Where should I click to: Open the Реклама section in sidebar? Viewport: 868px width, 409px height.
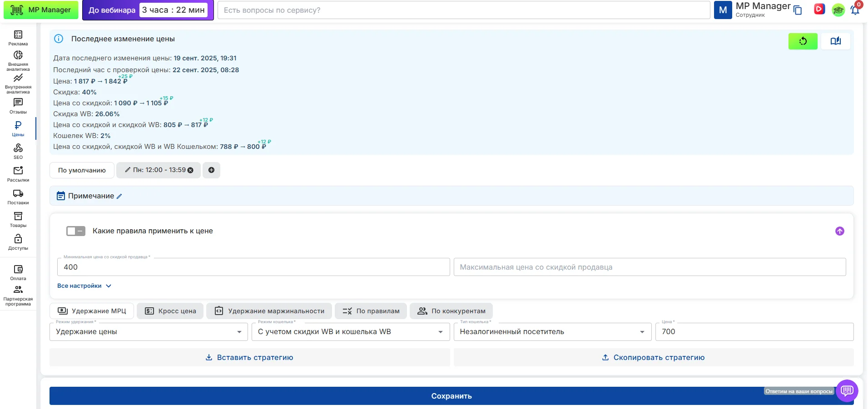click(18, 38)
